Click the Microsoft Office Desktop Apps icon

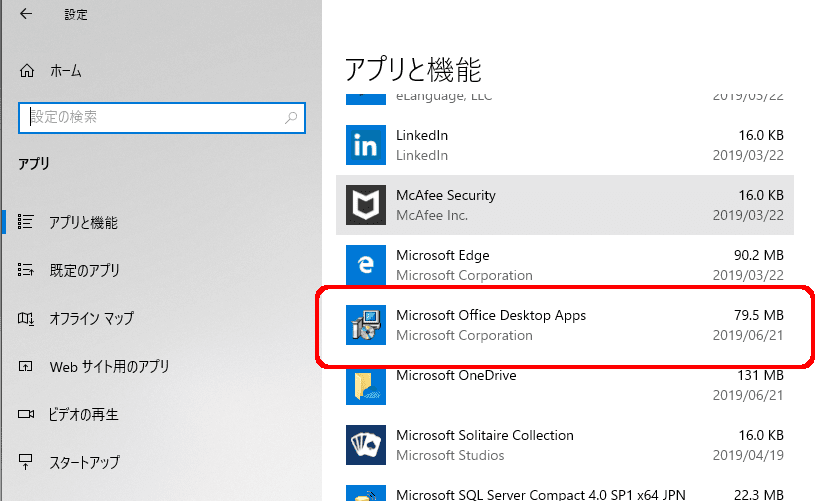coord(365,325)
